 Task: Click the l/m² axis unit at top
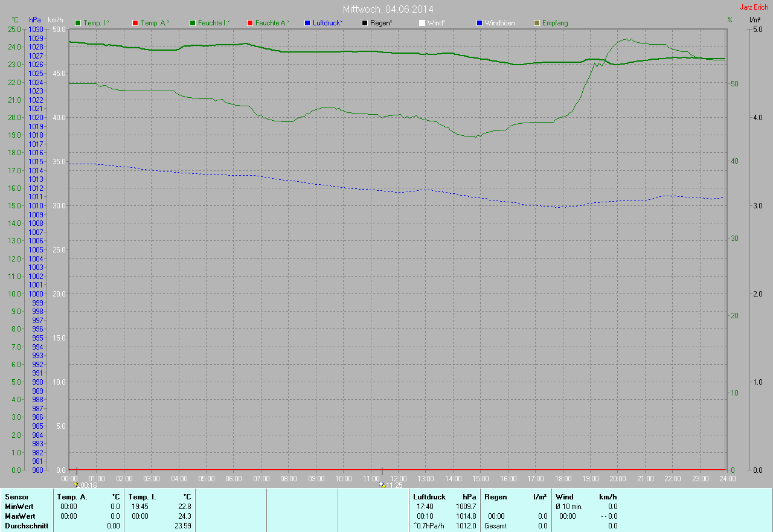pyautogui.click(x=754, y=20)
